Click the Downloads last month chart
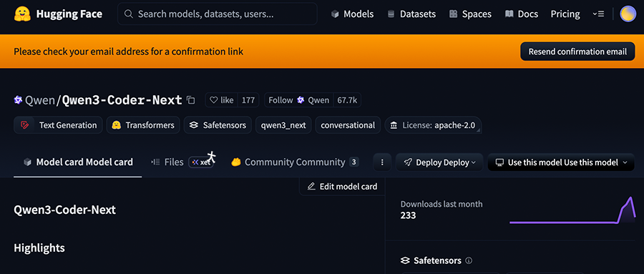The height and width of the screenshot is (274, 644). [x=572, y=210]
